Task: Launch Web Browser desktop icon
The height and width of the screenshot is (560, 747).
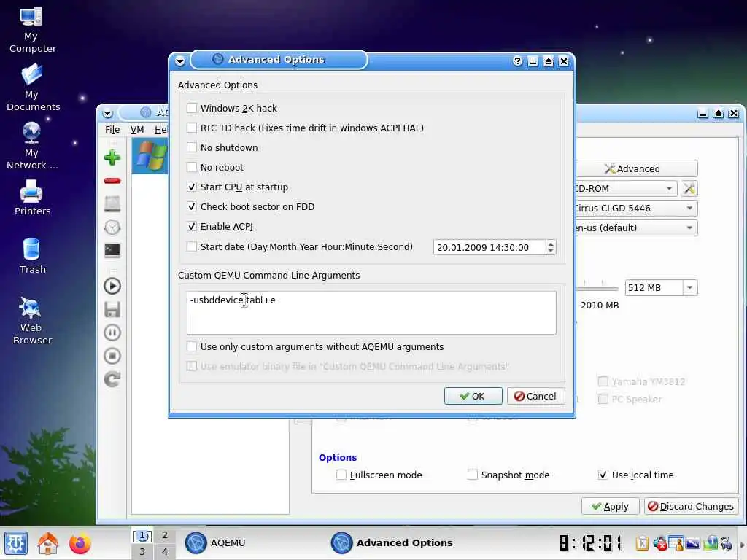Action: pyautogui.click(x=32, y=321)
